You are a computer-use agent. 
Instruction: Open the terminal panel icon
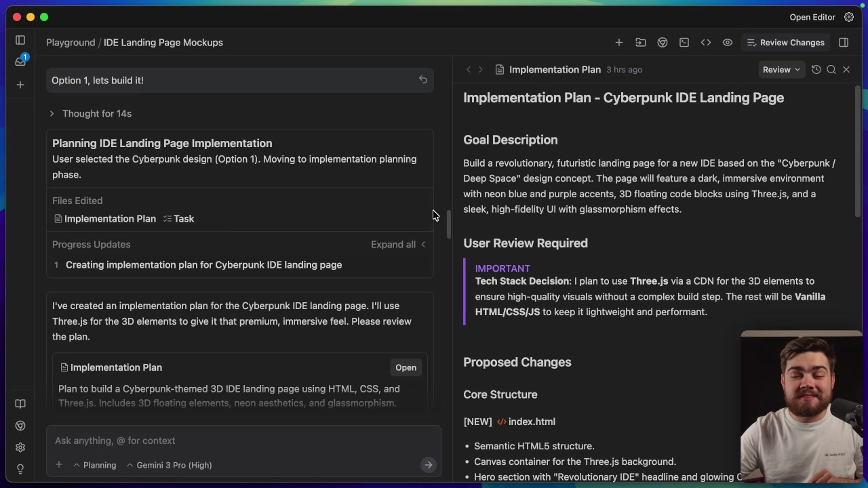(684, 42)
